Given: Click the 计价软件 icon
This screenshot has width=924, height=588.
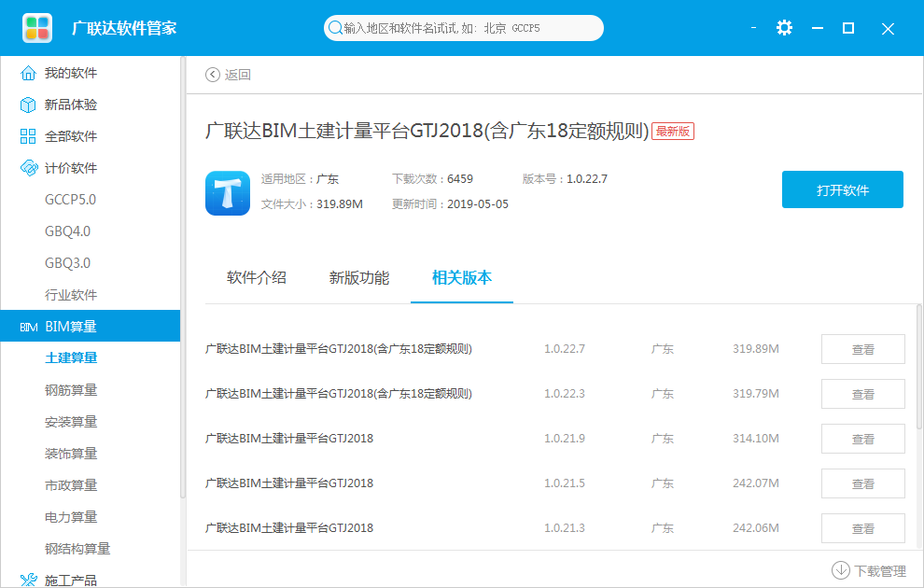Looking at the screenshot, I should [x=28, y=168].
